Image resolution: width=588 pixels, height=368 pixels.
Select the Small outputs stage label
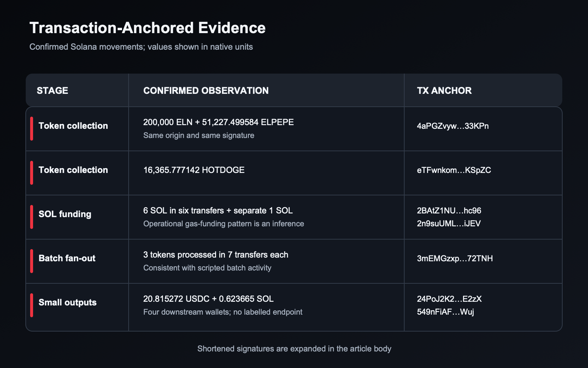coord(68,302)
